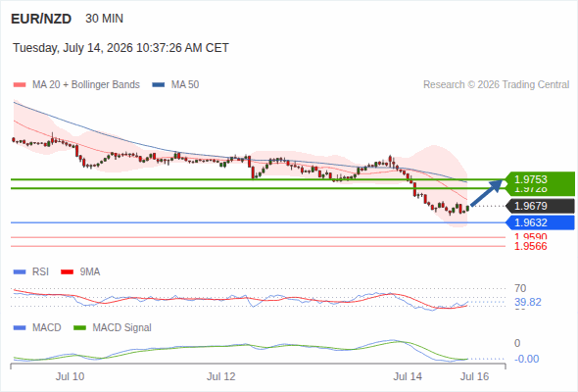Click the MA 20 + Bollinger Bands legend label
Screen dimensions: 578x392
(86, 85)
